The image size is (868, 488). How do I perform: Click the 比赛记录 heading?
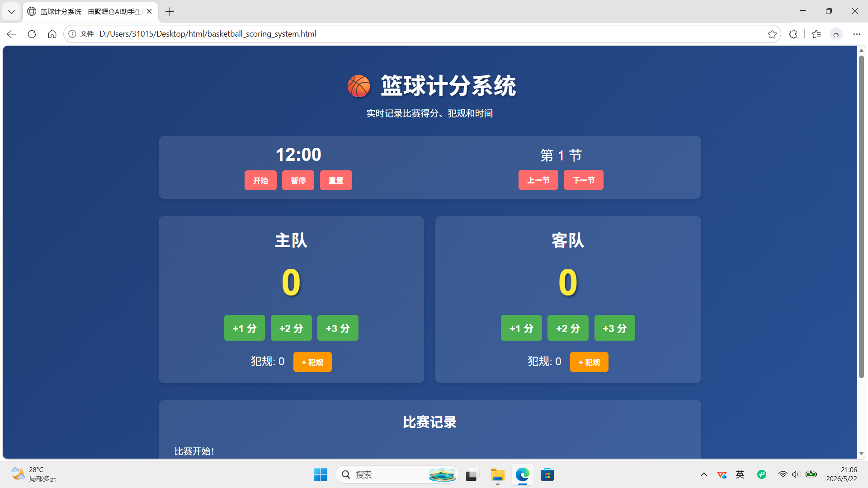point(429,422)
